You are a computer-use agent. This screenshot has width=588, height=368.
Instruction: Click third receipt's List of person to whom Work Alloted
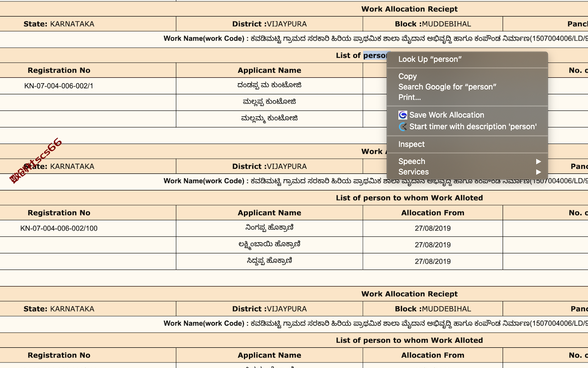point(409,341)
